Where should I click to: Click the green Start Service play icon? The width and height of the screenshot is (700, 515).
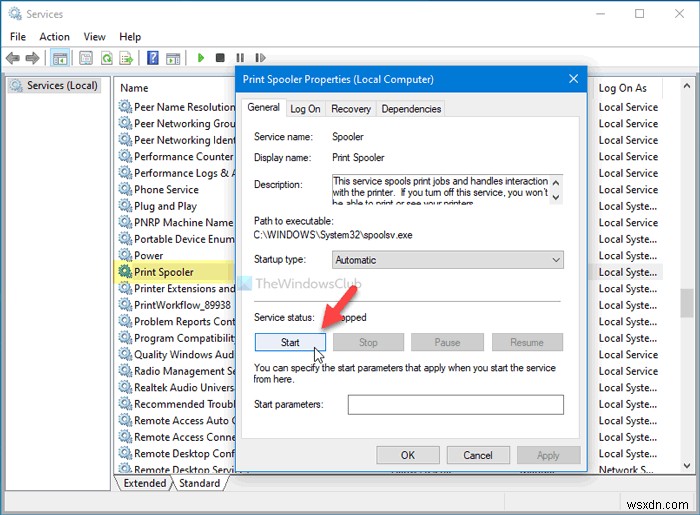tap(201, 58)
